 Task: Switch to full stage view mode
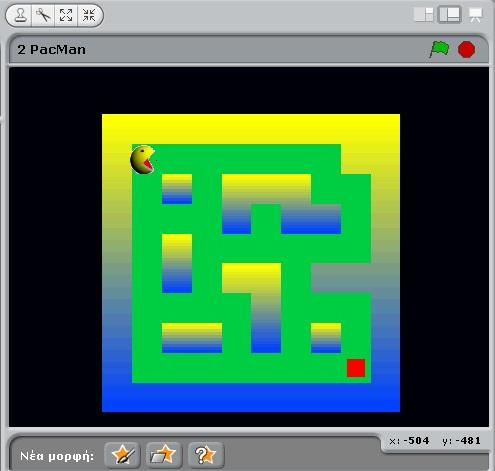coord(449,15)
